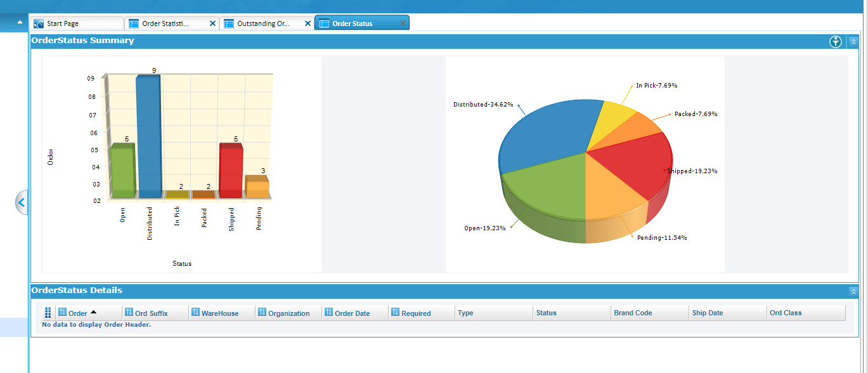
Task: Collapse the OrderStatus Summary panel
Action: (x=853, y=42)
